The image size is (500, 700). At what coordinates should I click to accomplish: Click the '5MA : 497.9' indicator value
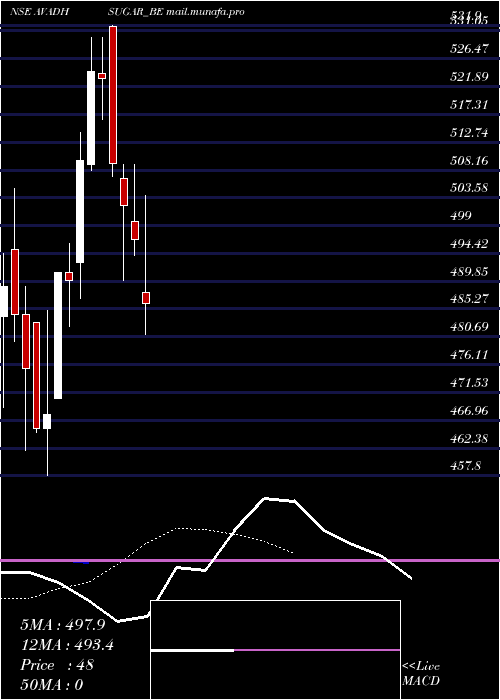click(62, 625)
